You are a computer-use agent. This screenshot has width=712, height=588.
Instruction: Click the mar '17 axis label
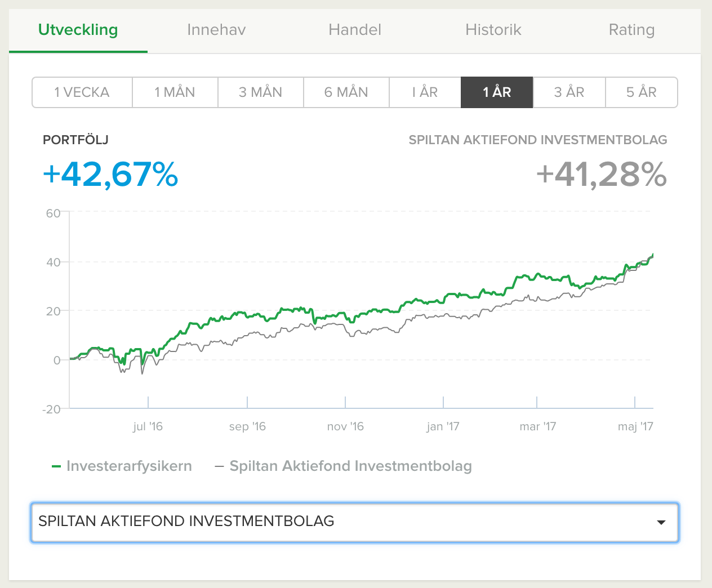[537, 426]
